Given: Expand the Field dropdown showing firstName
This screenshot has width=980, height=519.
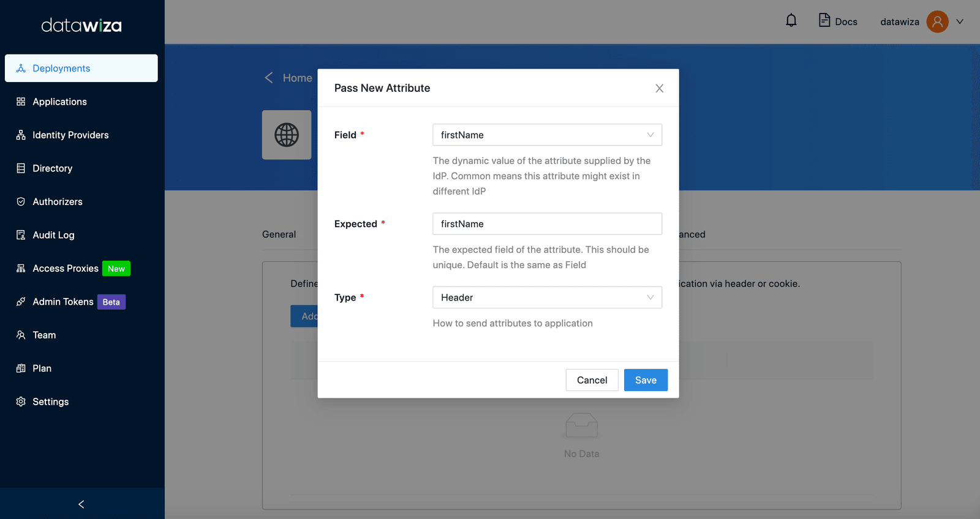Looking at the screenshot, I should pos(547,135).
